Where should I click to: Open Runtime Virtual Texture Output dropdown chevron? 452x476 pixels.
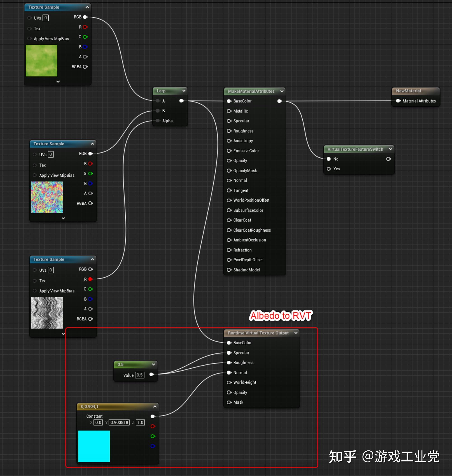(296, 333)
